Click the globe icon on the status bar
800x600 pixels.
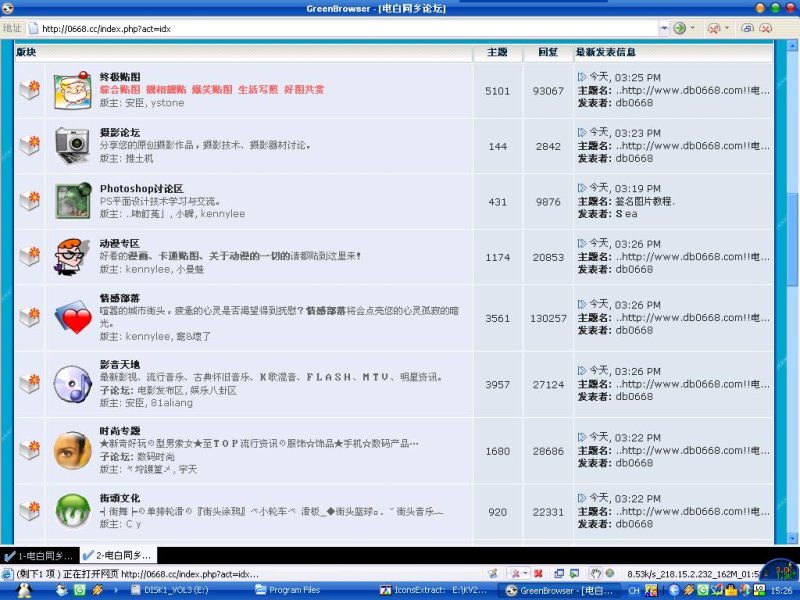click(609, 574)
